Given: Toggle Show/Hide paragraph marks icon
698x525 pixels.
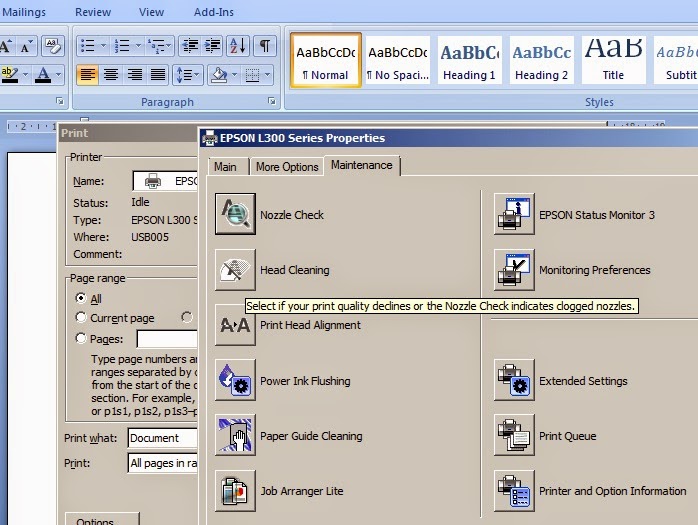Looking at the screenshot, I should (265, 45).
